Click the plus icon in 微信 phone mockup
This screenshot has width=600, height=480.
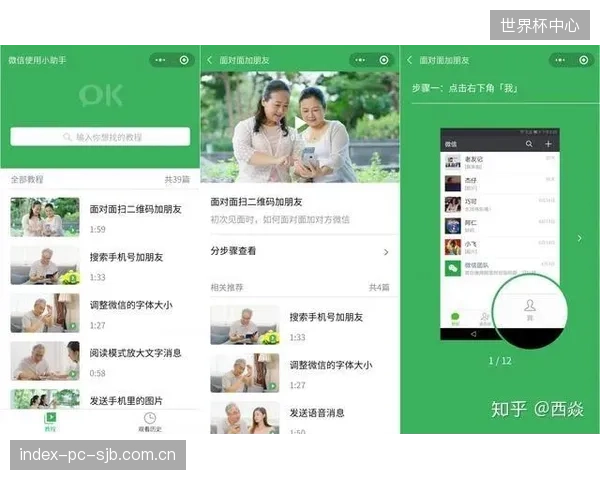click(548, 144)
